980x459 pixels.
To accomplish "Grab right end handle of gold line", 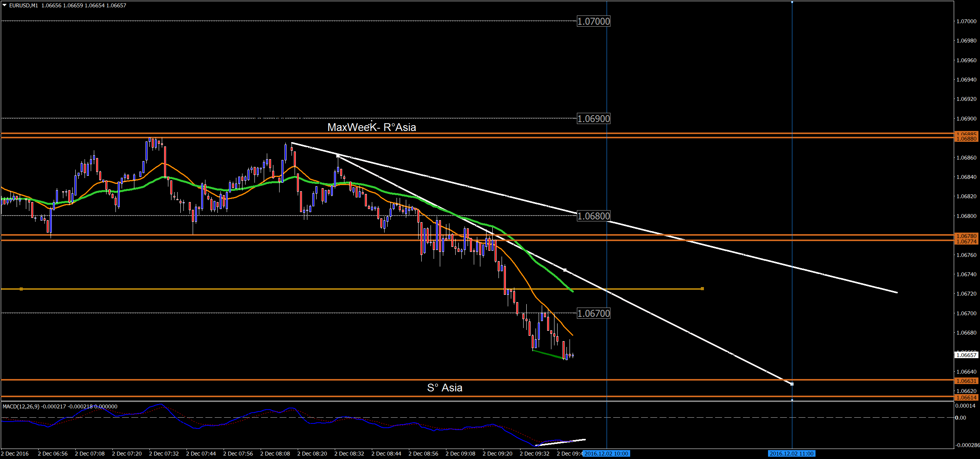I will pyautogui.click(x=702, y=289).
